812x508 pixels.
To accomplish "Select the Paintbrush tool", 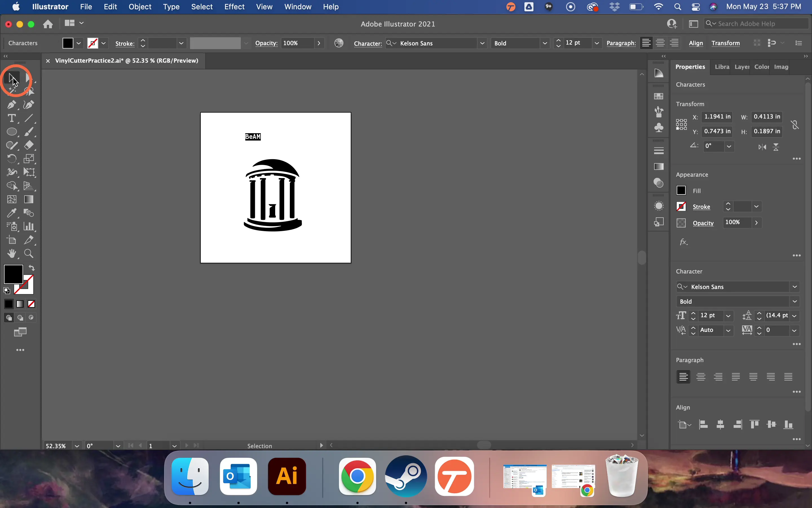I will 29,132.
